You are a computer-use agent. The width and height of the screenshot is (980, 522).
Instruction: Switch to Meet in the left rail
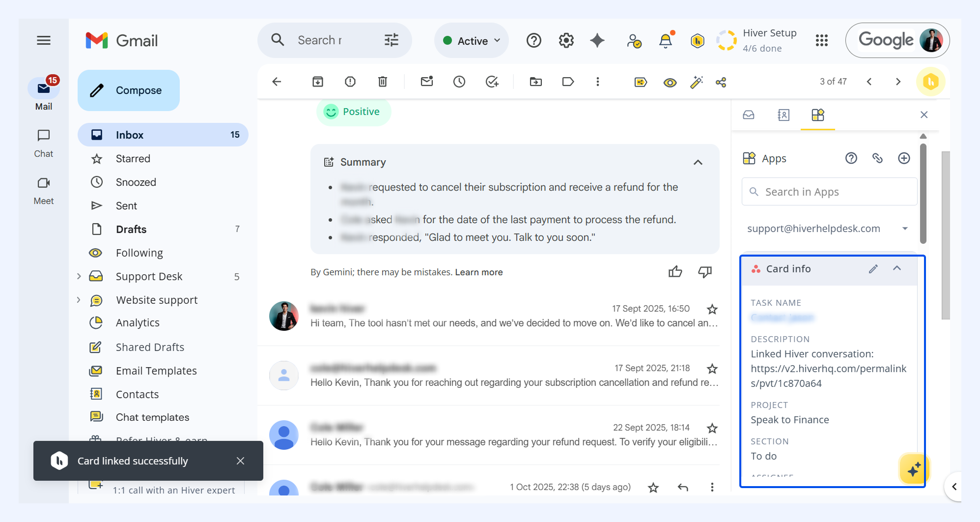pos(44,191)
